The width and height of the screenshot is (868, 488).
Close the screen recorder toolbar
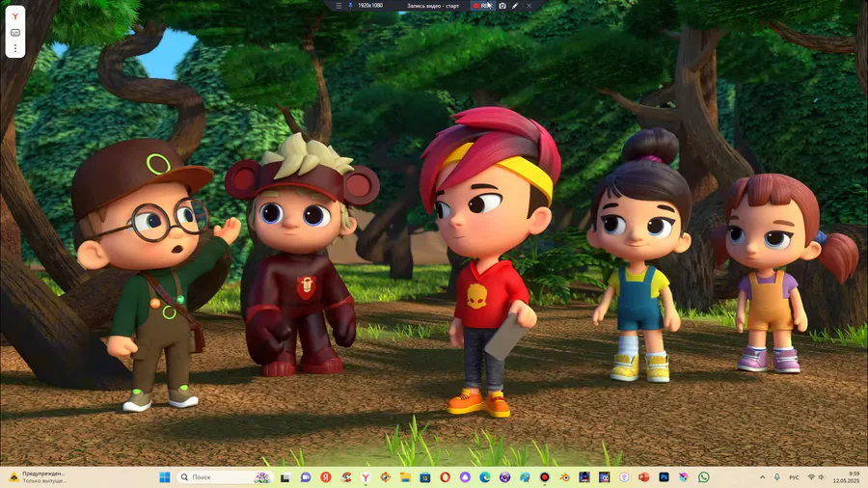529,6
